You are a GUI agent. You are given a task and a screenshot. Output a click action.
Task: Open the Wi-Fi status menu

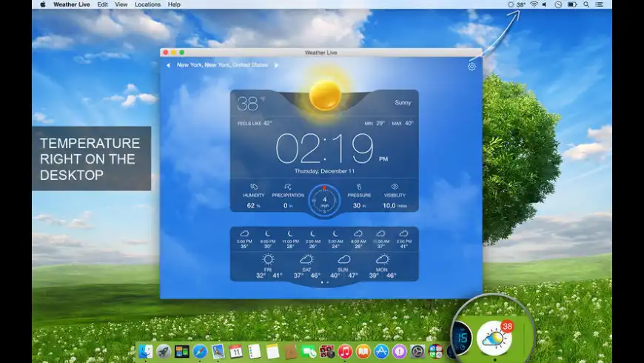point(534,4)
